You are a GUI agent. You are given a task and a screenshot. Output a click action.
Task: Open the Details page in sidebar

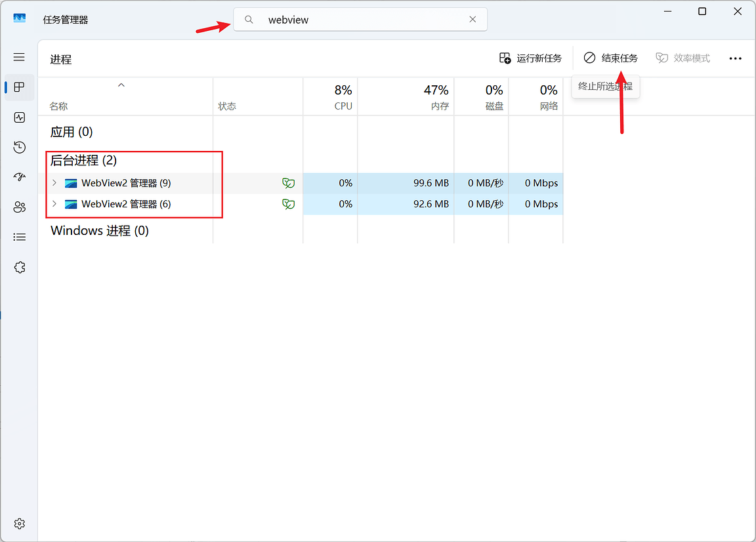coord(19,238)
